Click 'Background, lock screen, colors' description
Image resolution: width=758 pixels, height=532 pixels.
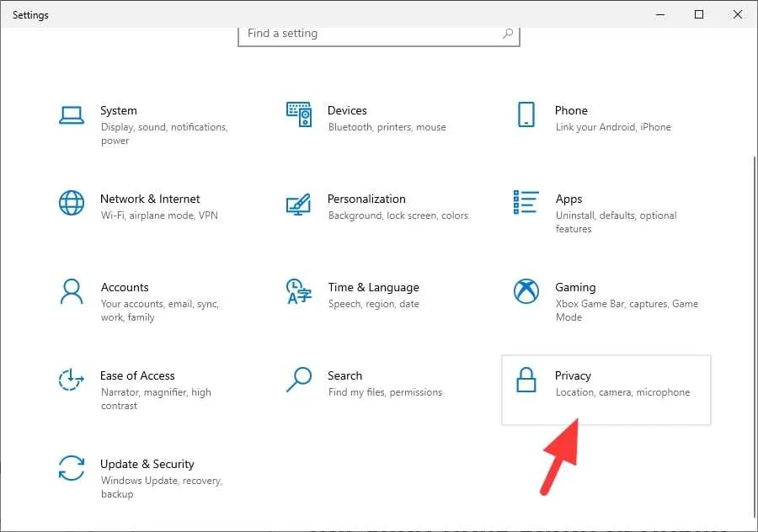[x=398, y=215]
